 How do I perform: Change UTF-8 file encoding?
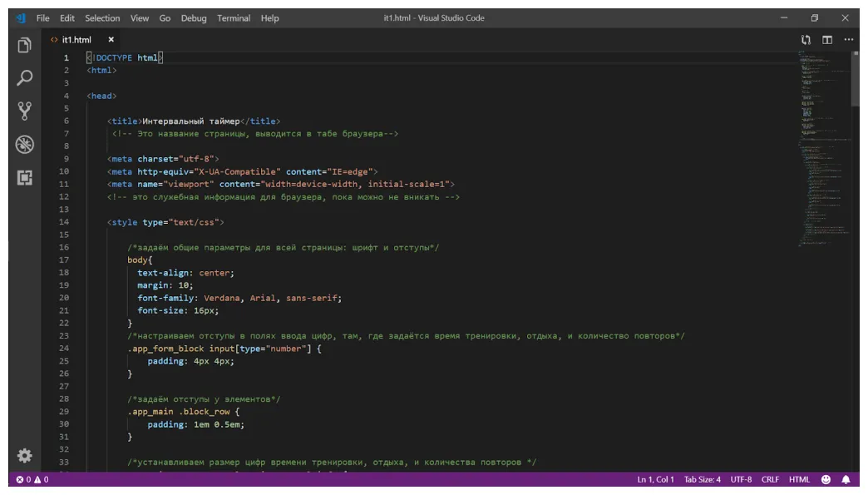tap(742, 480)
